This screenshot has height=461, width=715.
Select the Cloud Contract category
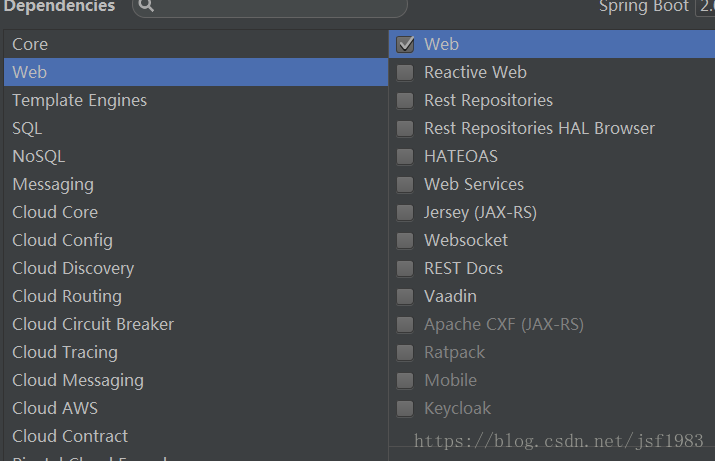[196, 436]
